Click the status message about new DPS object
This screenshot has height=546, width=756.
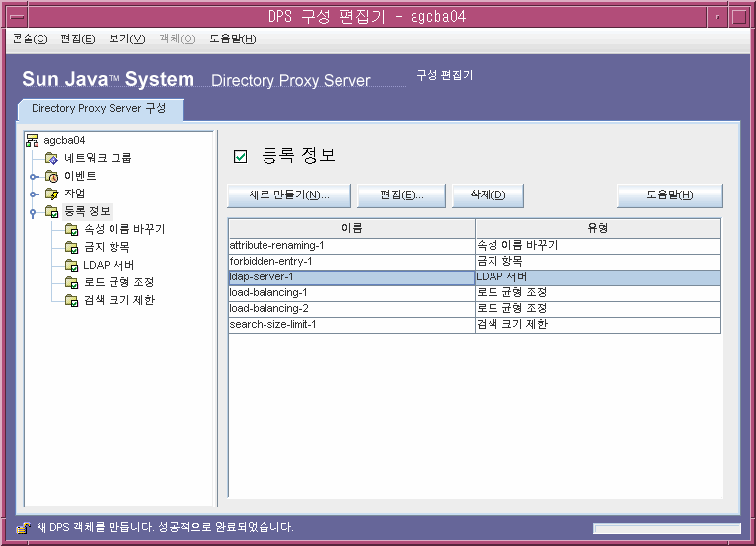click(165, 527)
